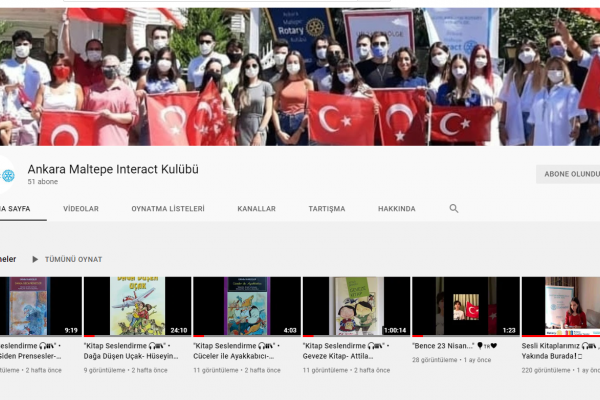The height and width of the screenshot is (400, 600).
Task: Click the "220 görüntüleme" view count text
Action: coord(546,371)
